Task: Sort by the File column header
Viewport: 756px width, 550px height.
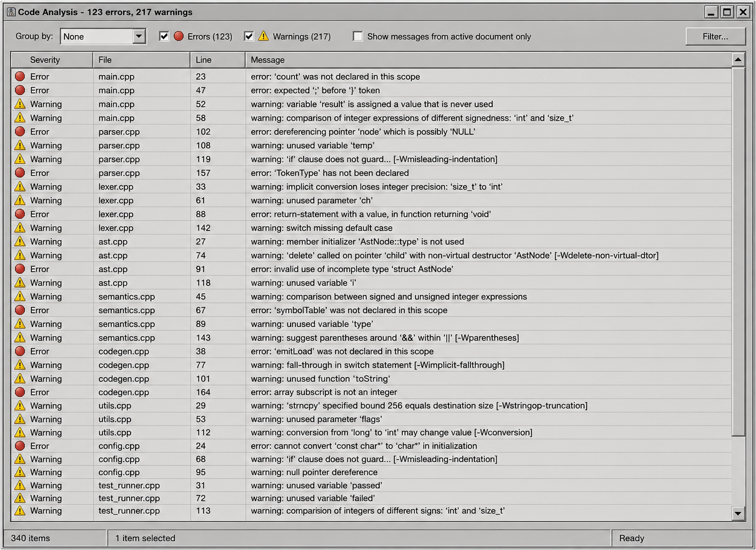Action: (142, 60)
